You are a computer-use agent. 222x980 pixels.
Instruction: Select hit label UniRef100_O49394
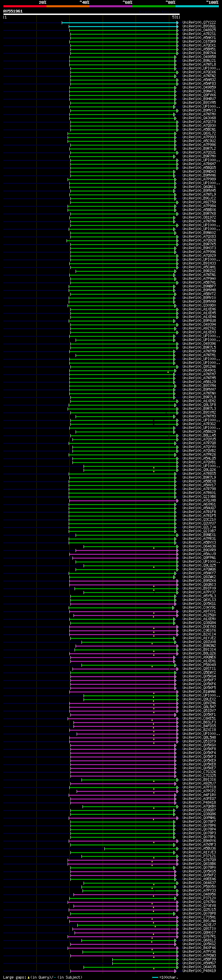tap(199, 324)
